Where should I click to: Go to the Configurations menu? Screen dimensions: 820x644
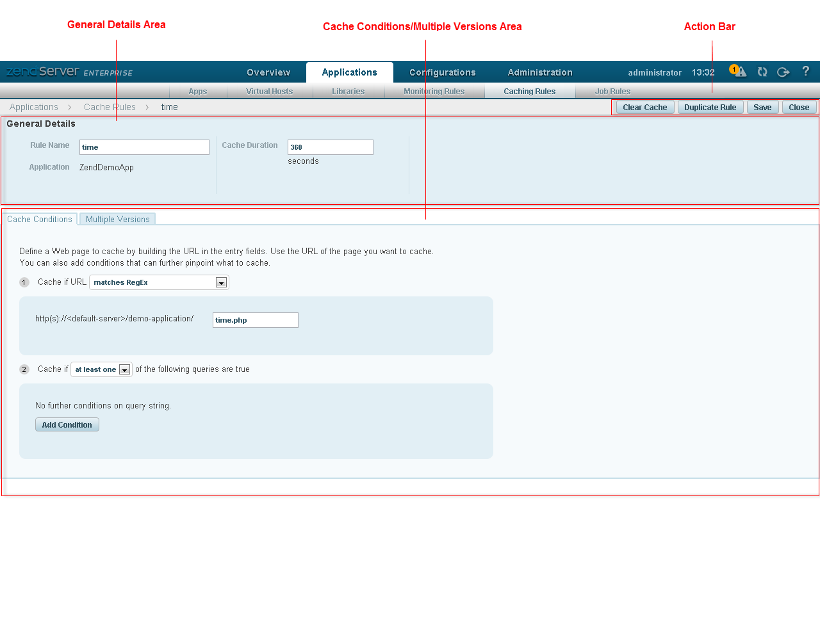[442, 72]
